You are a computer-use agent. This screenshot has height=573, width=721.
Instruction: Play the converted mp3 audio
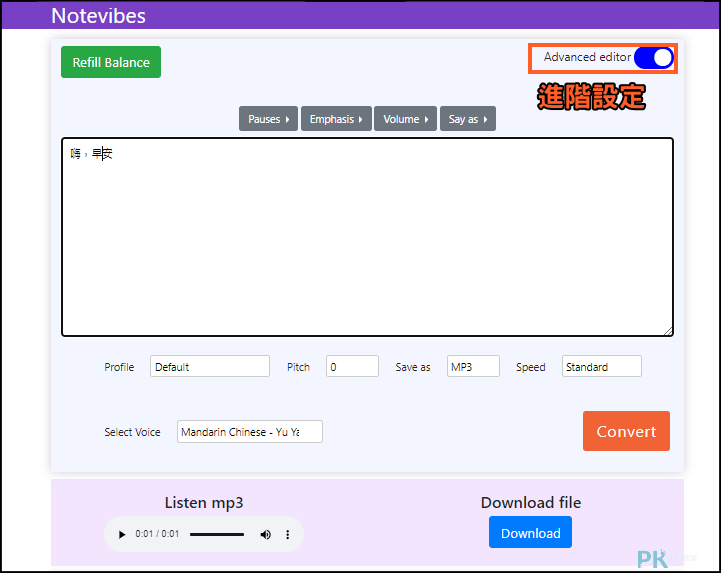pyautogui.click(x=122, y=534)
